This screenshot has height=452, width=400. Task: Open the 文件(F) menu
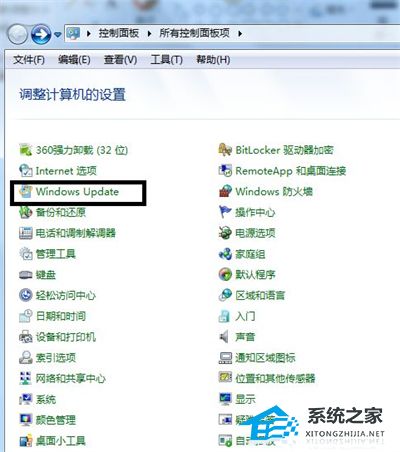(x=29, y=60)
